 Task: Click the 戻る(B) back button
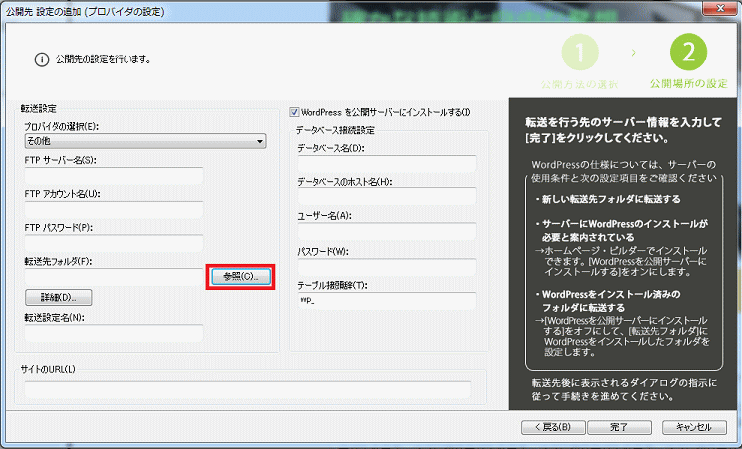pyautogui.click(x=546, y=427)
